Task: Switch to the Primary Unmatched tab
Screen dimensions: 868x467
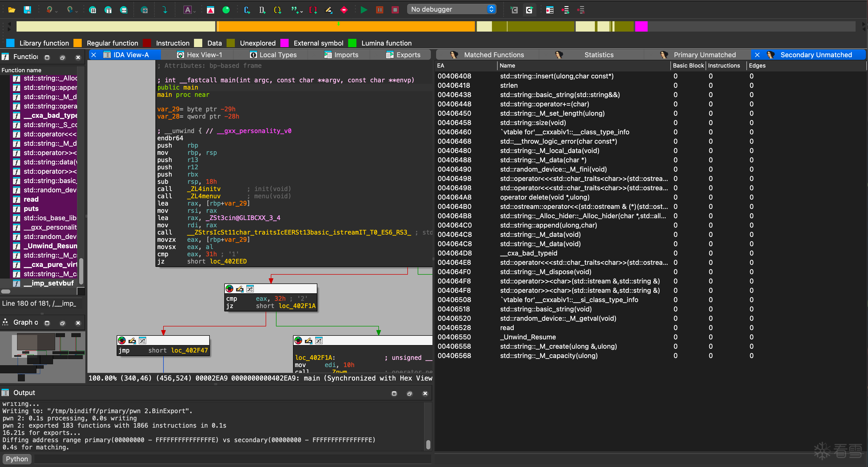Action: pos(704,55)
